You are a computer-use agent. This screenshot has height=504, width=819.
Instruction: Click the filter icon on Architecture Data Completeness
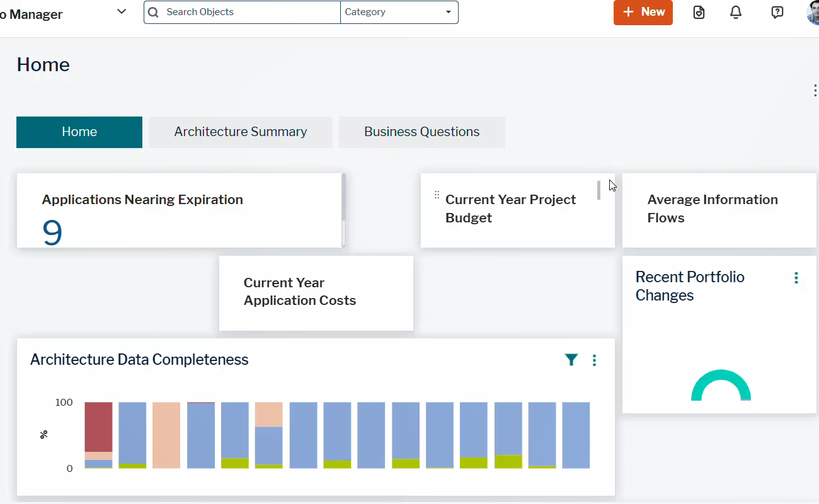571,360
